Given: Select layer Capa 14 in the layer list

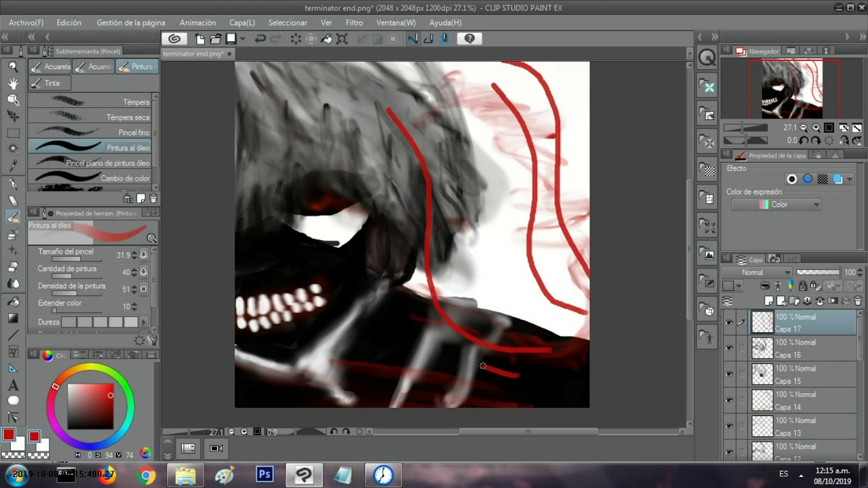Looking at the screenshot, I should click(x=804, y=401).
